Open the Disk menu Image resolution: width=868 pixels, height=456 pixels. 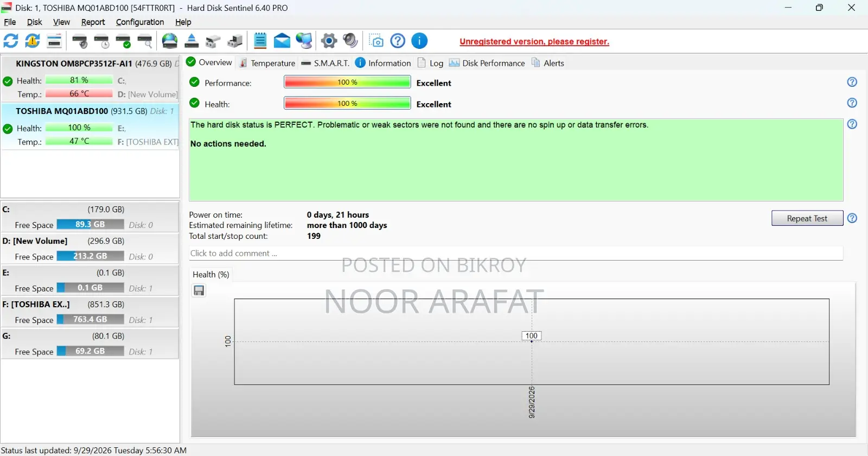click(34, 22)
